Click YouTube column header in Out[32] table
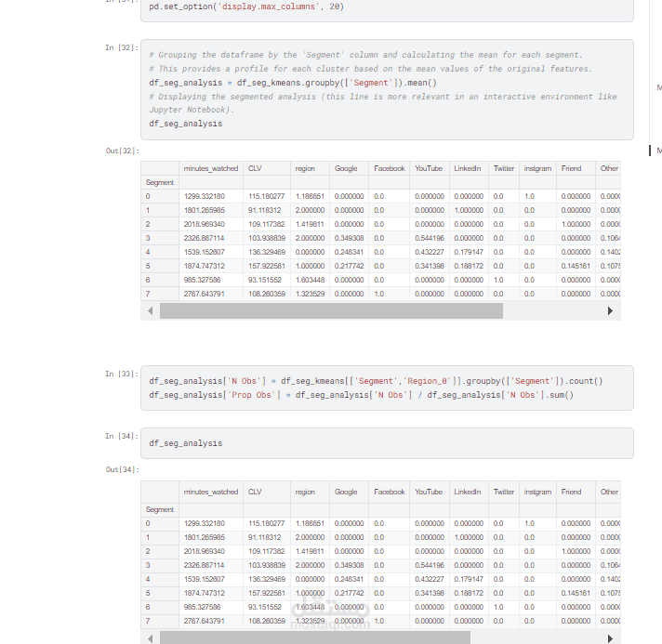The width and height of the screenshot is (662, 644). 429,168
